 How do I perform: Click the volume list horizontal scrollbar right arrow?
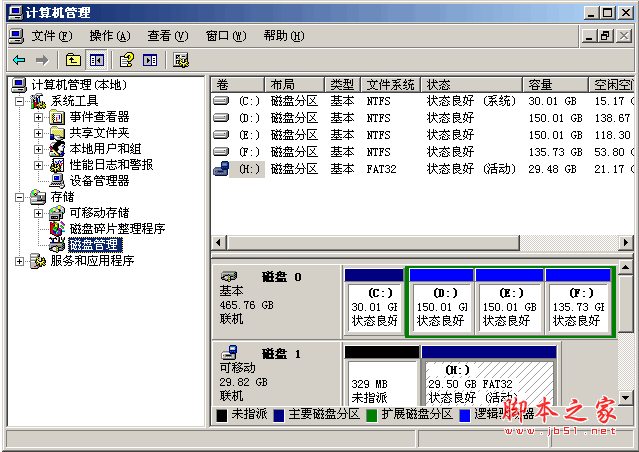pos(626,243)
